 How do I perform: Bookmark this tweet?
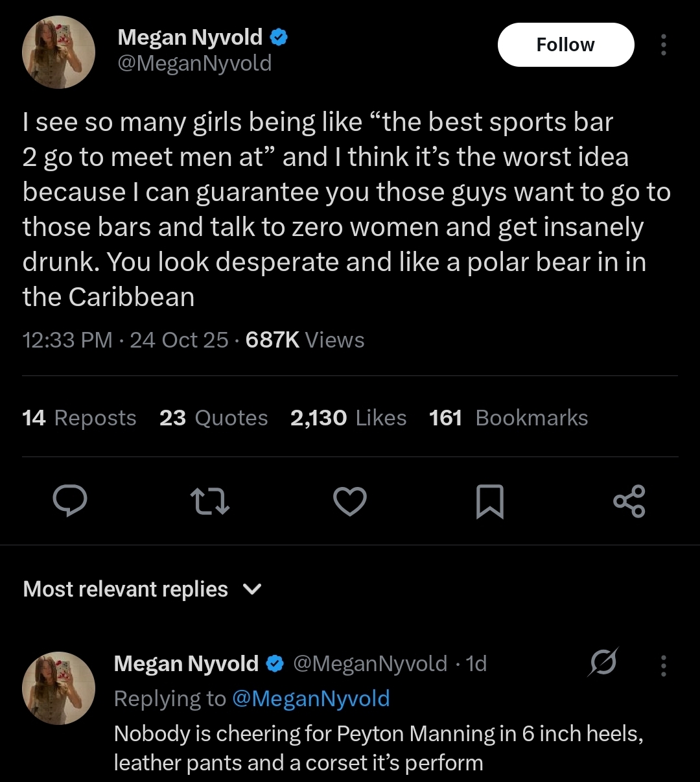[490, 502]
